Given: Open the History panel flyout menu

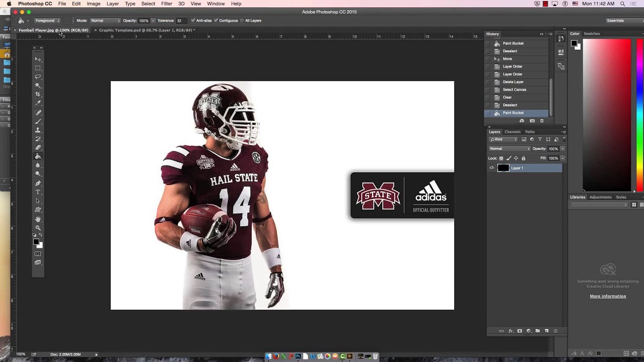Looking at the screenshot, I should [550, 34].
